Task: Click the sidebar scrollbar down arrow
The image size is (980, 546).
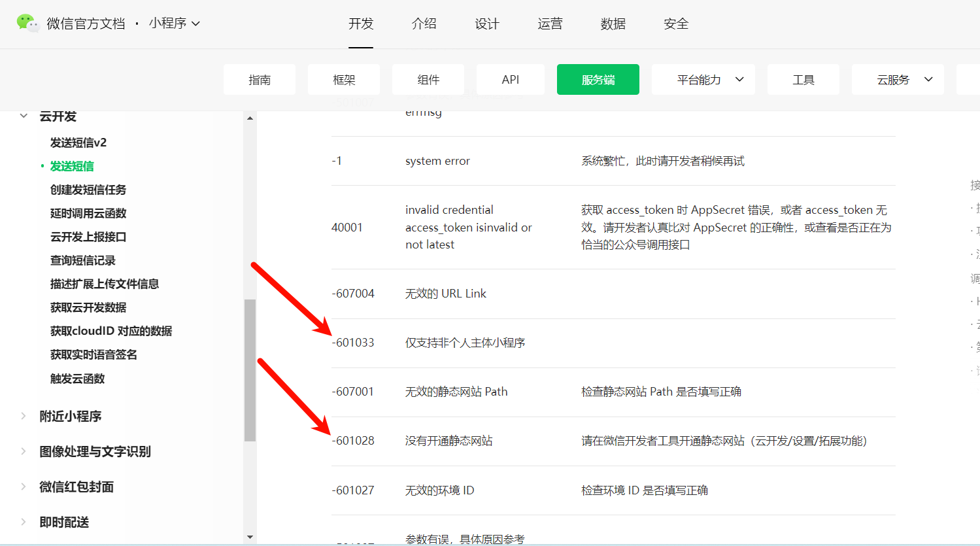Action: click(x=250, y=537)
